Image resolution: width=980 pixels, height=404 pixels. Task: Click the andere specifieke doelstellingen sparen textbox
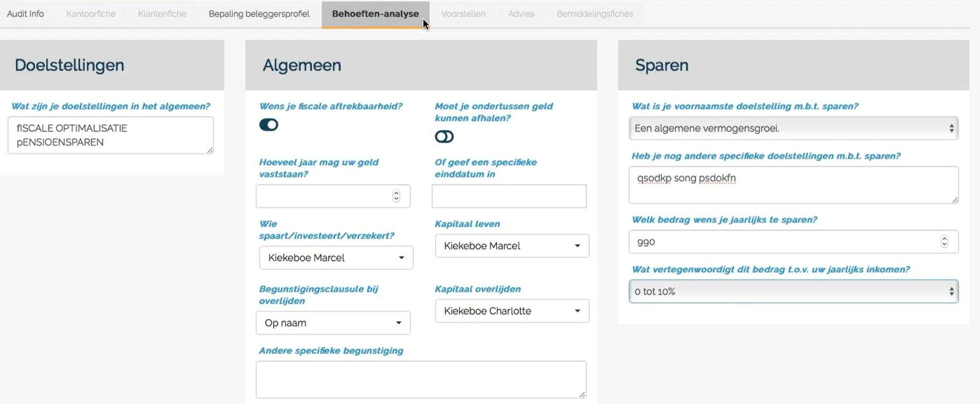793,185
